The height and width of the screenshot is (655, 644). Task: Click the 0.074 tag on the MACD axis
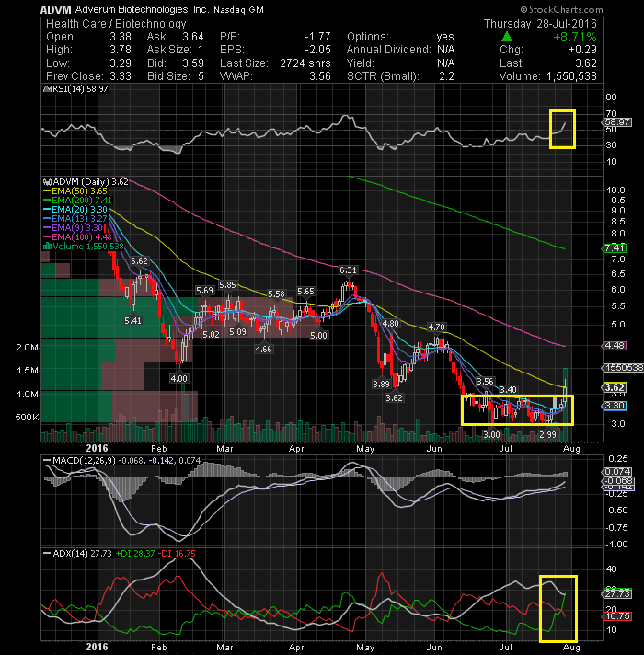617,472
